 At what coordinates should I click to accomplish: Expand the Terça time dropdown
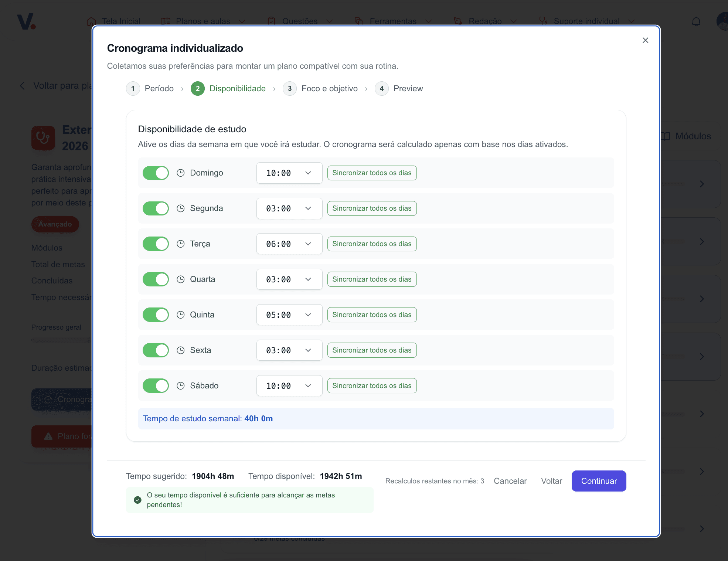(x=289, y=244)
